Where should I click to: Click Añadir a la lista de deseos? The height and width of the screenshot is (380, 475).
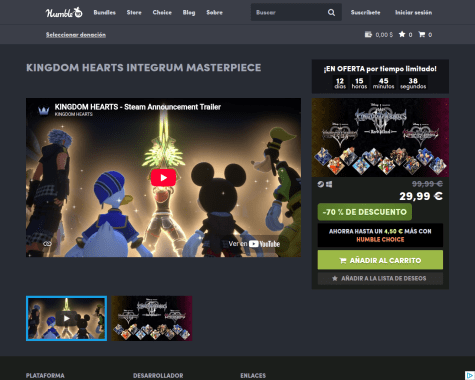tap(380, 278)
